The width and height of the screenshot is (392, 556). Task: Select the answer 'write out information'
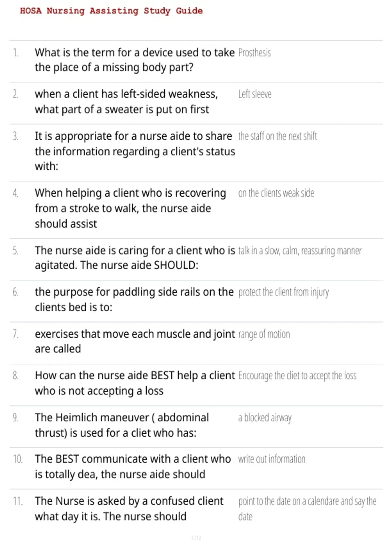[272, 459]
